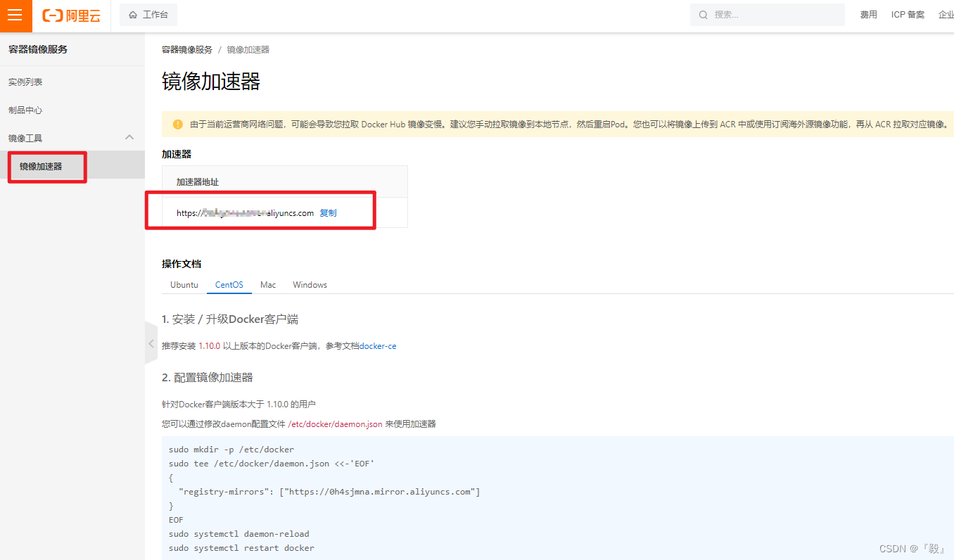This screenshot has height=560, width=954.
Task: Click the 1.10.0 version text
Action: pos(210,346)
